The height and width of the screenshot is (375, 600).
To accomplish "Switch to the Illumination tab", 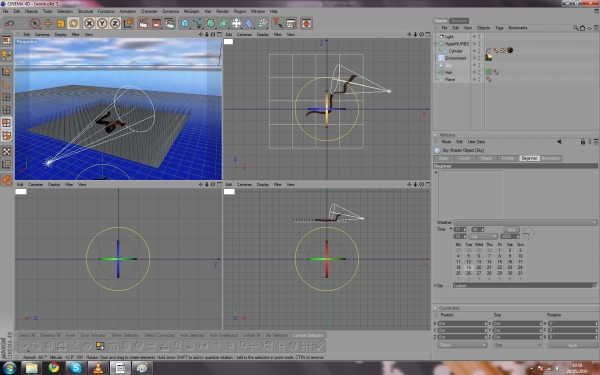I will pyautogui.click(x=551, y=158).
